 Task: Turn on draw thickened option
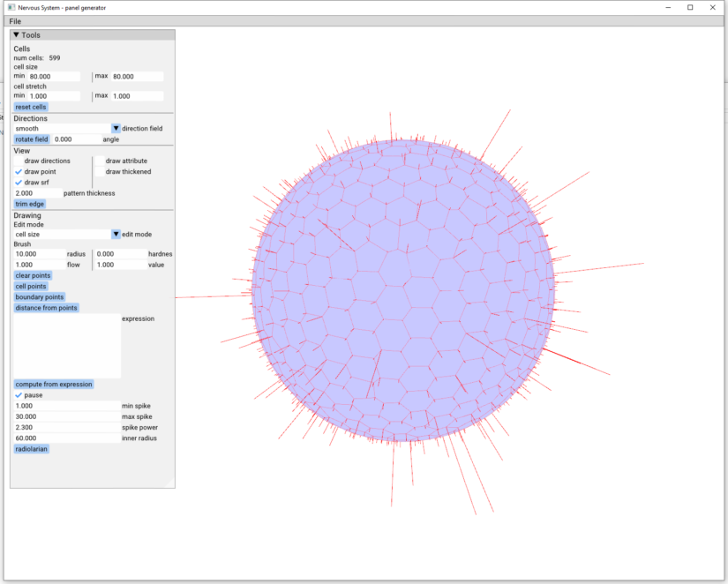tap(100, 172)
